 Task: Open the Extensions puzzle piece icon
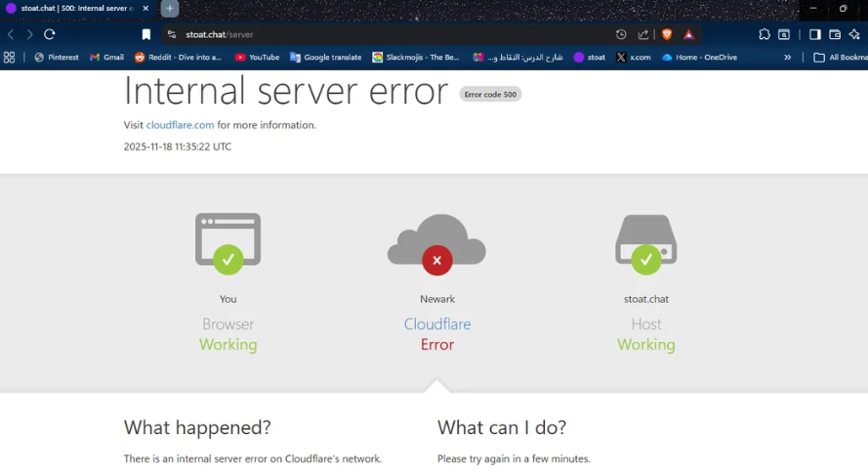pos(765,34)
